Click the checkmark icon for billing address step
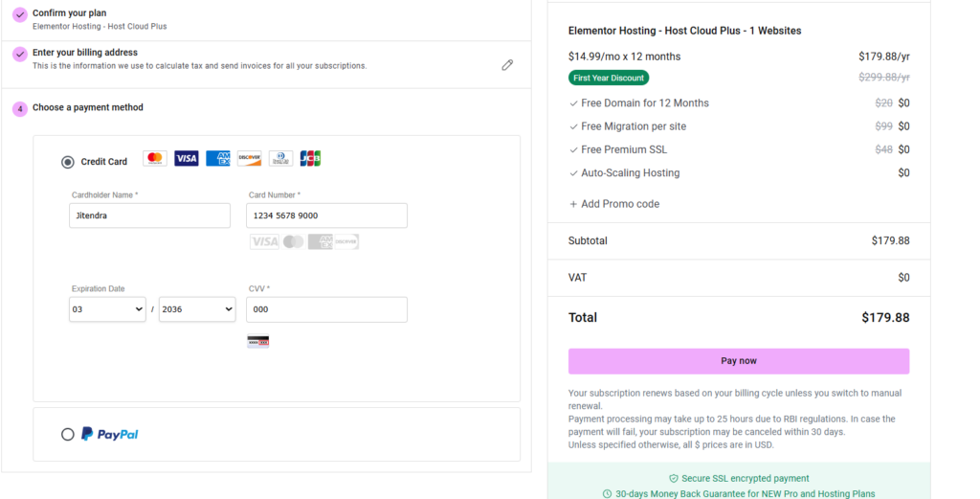The width and height of the screenshot is (980, 499). tap(20, 54)
